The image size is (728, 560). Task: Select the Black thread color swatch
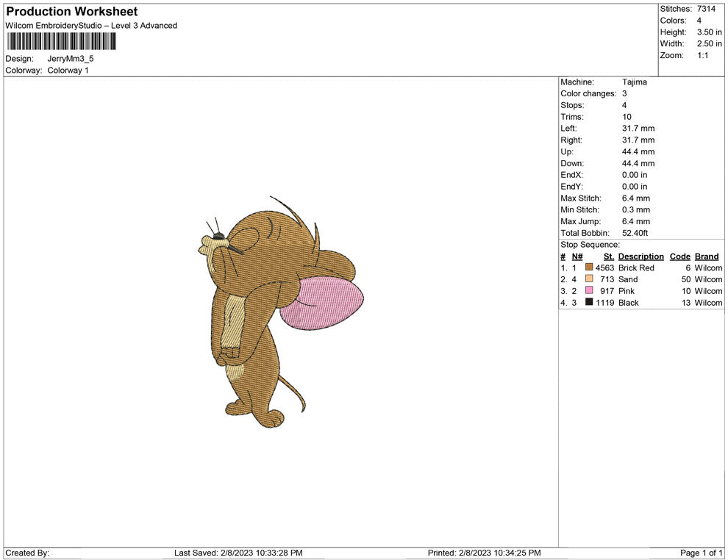(589, 303)
